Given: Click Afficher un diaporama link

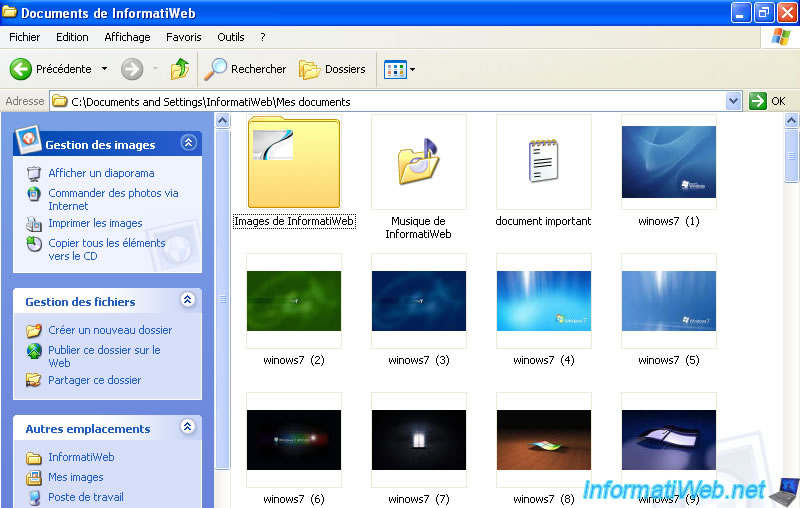Looking at the screenshot, I should point(101,173).
